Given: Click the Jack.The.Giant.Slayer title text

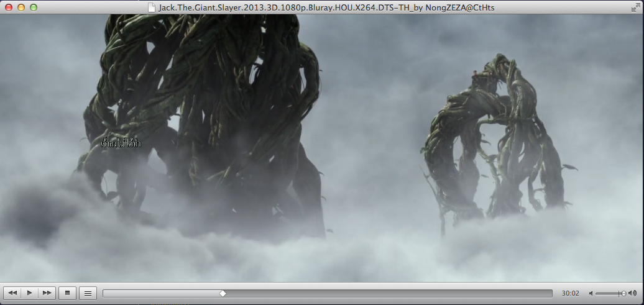Looking at the screenshot, I should coord(326,8).
